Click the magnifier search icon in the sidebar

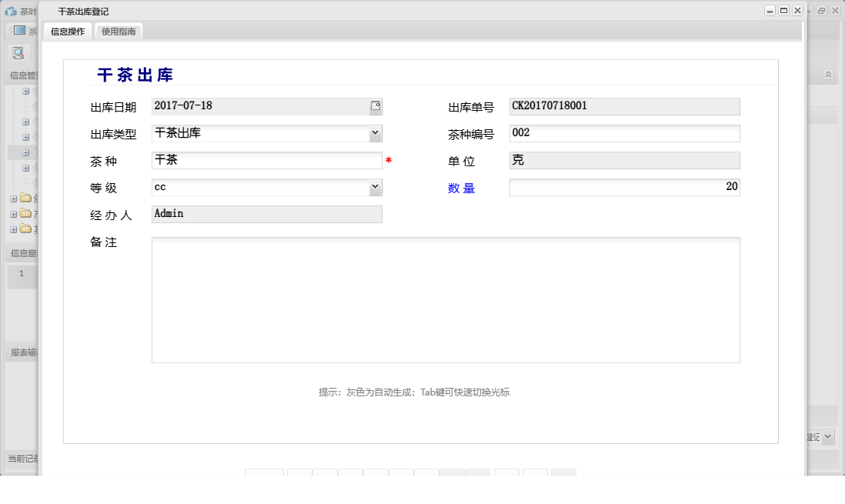19,52
